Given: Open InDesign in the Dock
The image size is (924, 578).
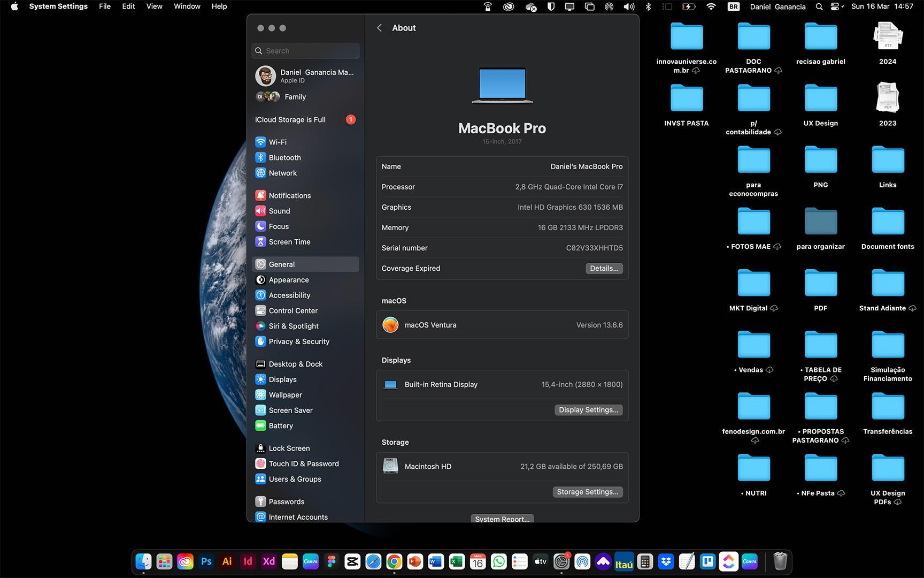Looking at the screenshot, I should (248, 561).
